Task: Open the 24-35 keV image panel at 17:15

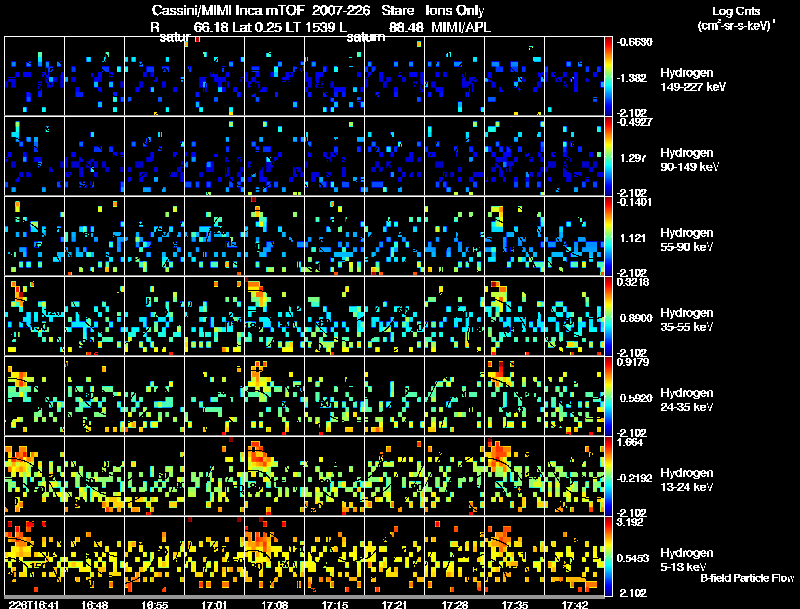Action: 335,396
